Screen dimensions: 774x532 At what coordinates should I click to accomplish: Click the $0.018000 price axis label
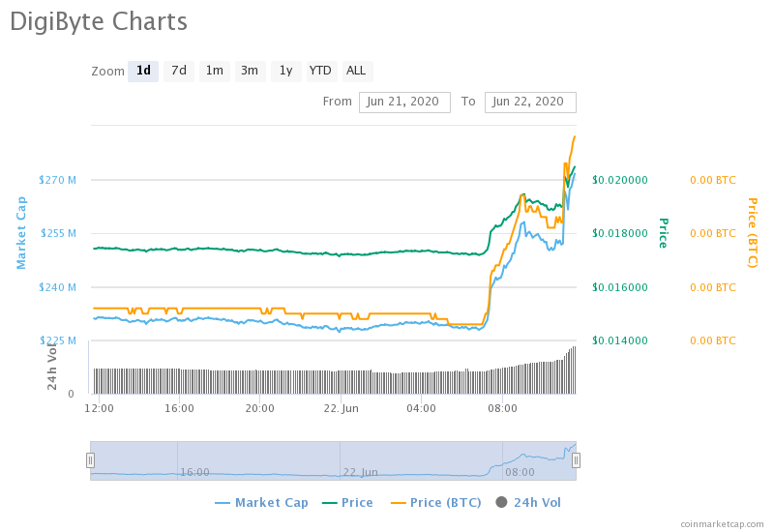620,233
